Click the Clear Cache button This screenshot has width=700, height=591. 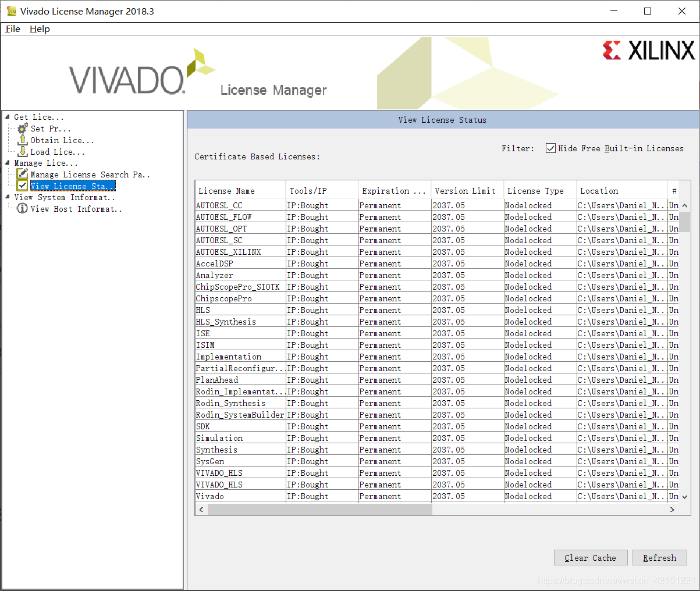point(591,558)
